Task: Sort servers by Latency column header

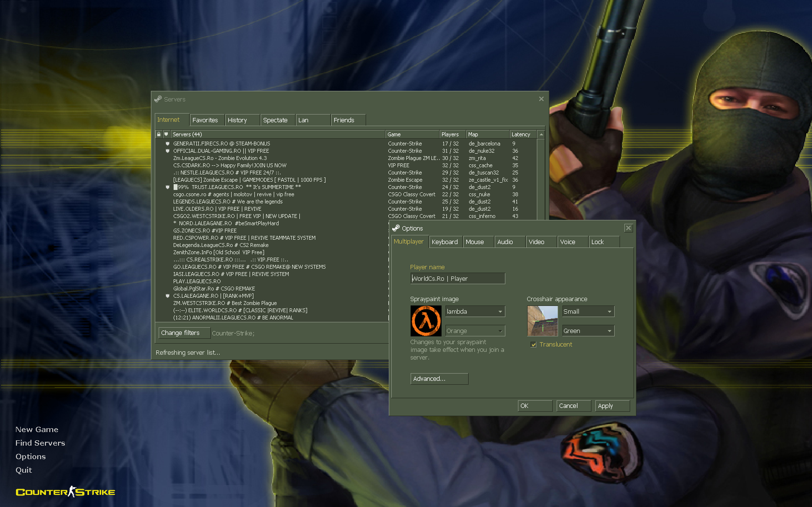Action: click(522, 134)
